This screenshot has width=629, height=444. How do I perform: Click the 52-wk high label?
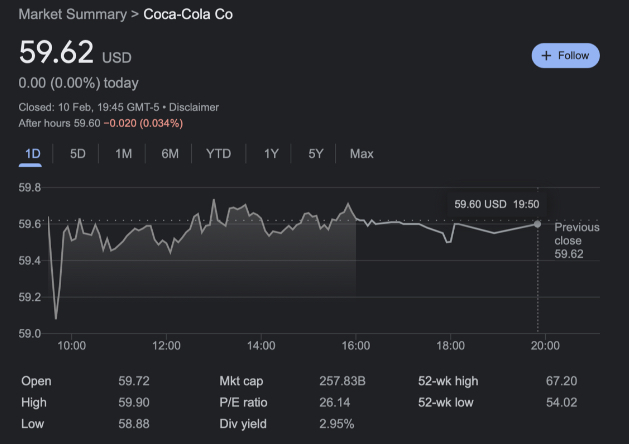(448, 381)
